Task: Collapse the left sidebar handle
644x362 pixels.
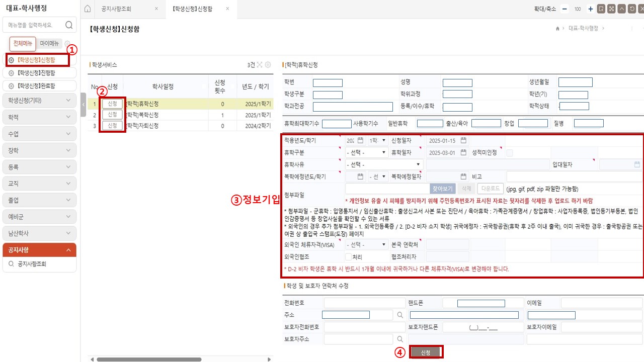Action: click(83, 105)
